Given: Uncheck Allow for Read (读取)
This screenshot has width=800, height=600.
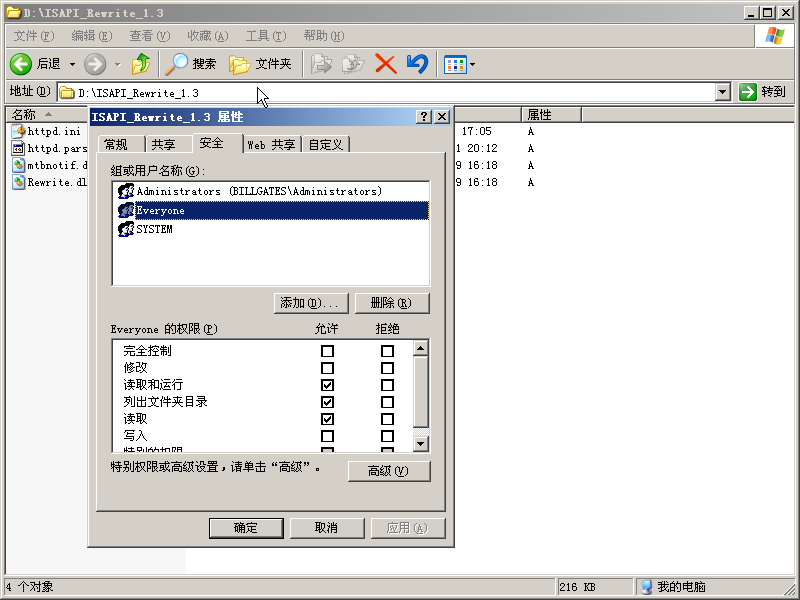Looking at the screenshot, I should [x=328, y=419].
